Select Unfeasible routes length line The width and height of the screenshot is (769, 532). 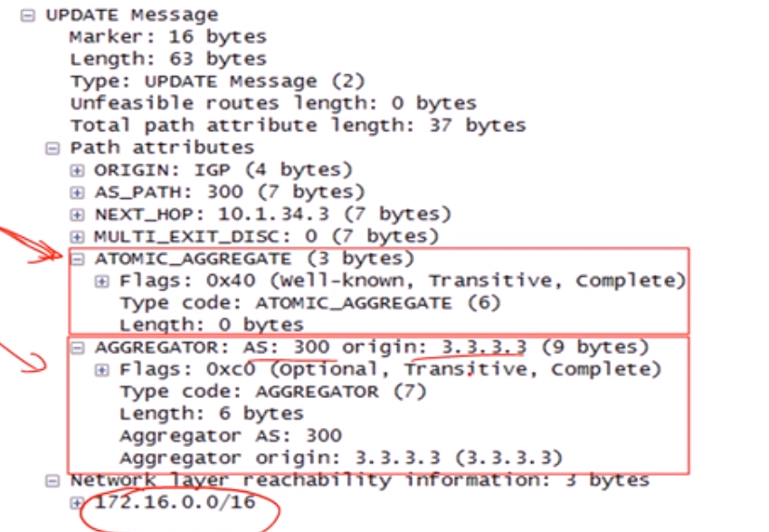[273, 103]
